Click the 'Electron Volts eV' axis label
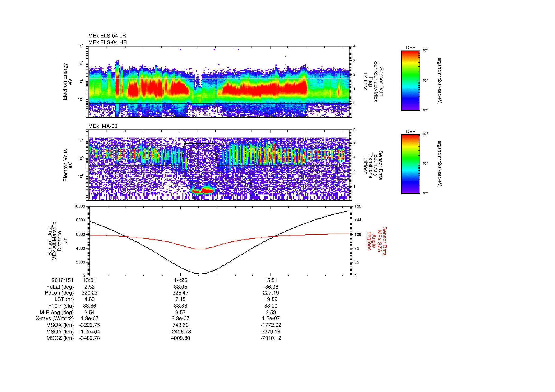Screen dimensions: 555x392 pos(68,165)
